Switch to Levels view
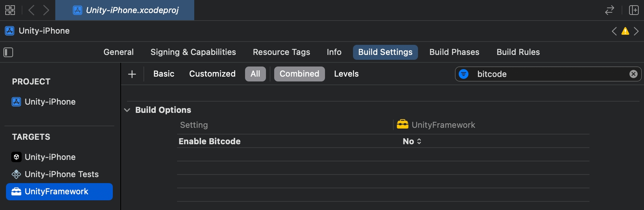This screenshot has width=644, height=210. click(346, 74)
